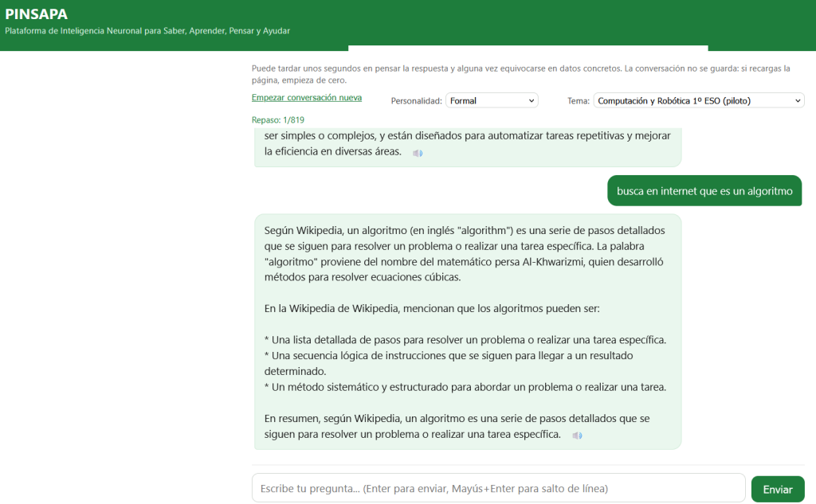
Task: Click the subtitle 'Plataforma de Inteligencia Neuronal...'
Action: point(147,31)
